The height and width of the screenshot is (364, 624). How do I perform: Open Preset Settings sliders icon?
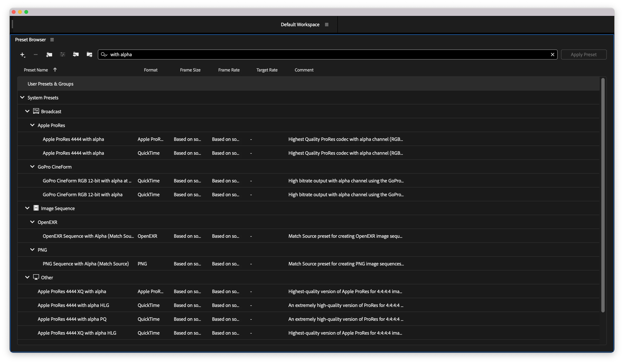click(x=62, y=55)
